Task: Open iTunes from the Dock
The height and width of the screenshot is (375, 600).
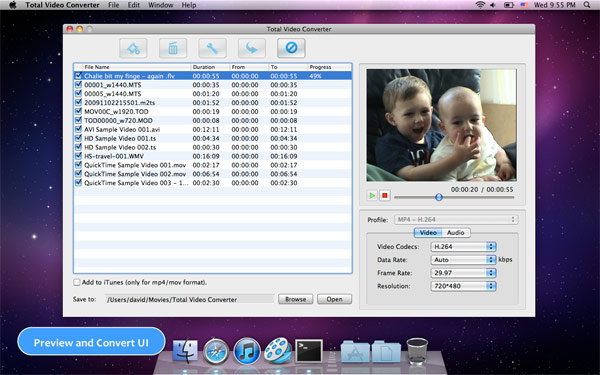Action: (x=247, y=351)
